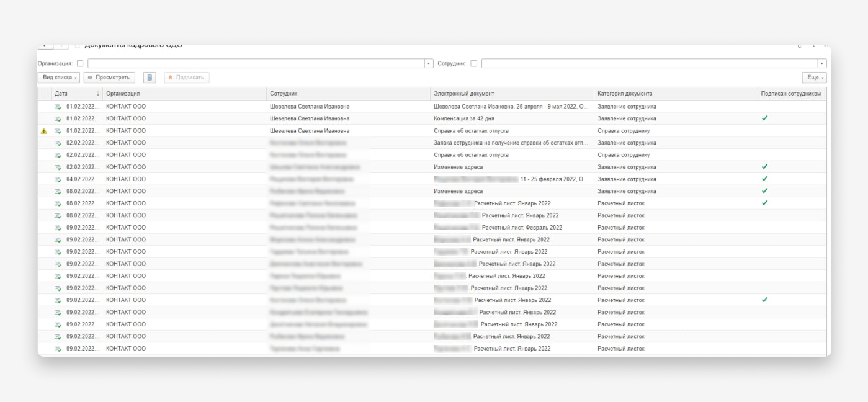868x402 pixels.
Task: Click the back arrow navigation button
Action: [x=45, y=46]
